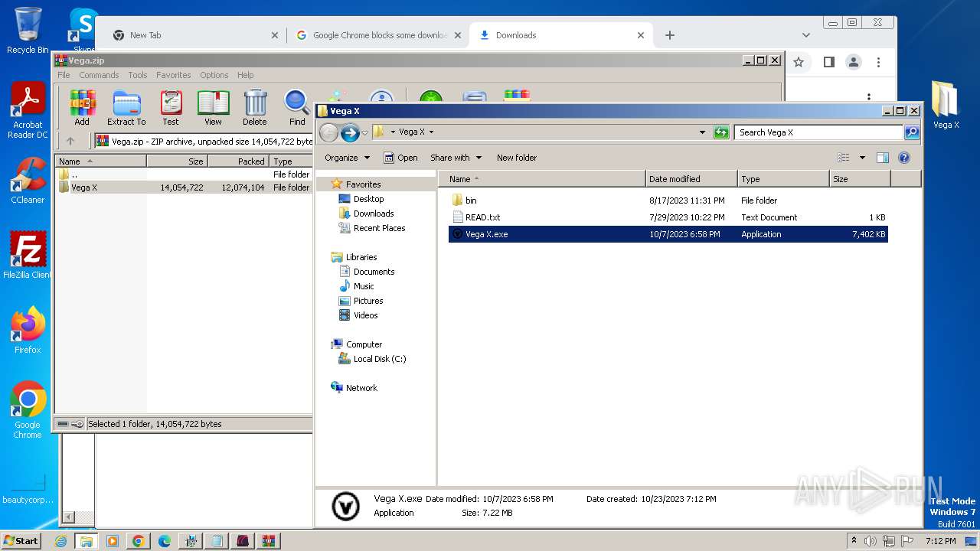Click the Delete icon in WinRAR
The width and height of the screenshot is (980, 551).
coord(255,108)
